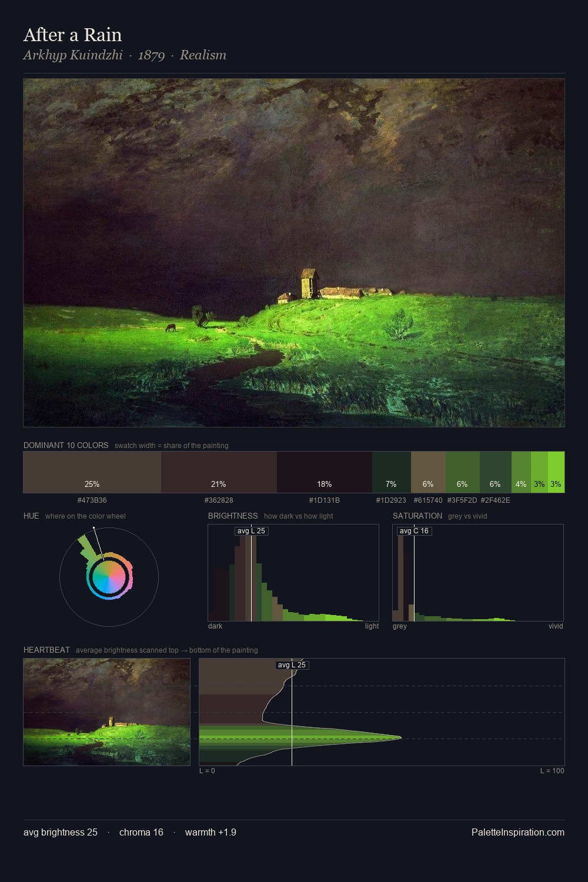The image size is (588, 882).
Task: Click hex code '#473B36'
Action: [92, 500]
